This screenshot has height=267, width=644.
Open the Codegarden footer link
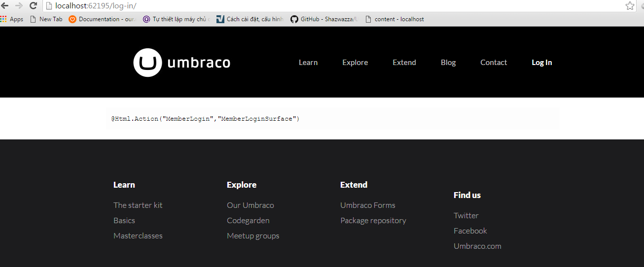tap(248, 220)
